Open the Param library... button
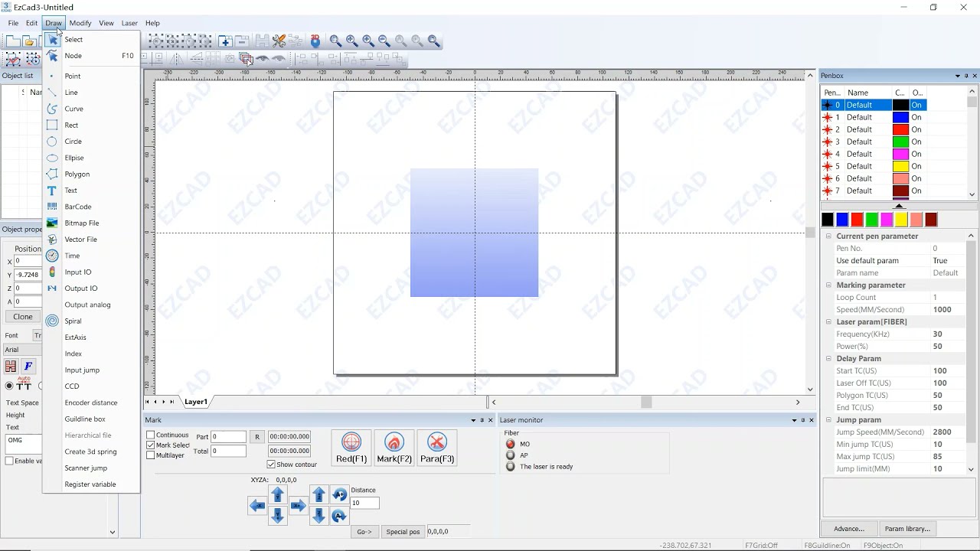 [907, 529]
